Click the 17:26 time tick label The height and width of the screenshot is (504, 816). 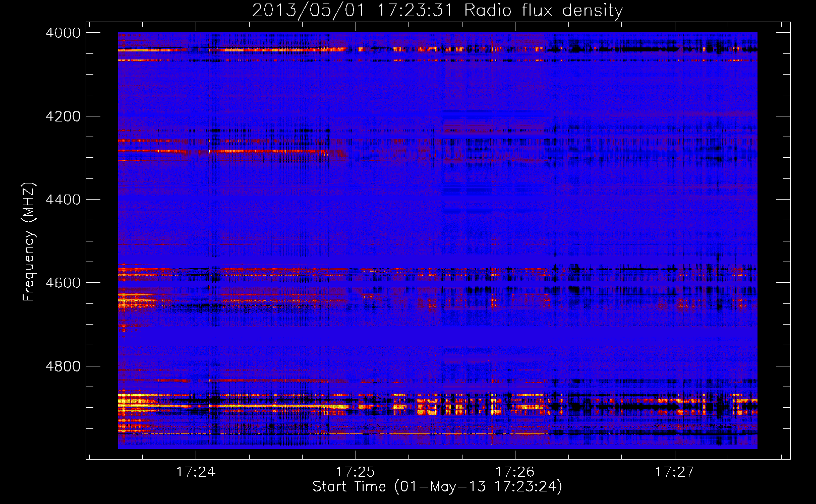(x=515, y=472)
